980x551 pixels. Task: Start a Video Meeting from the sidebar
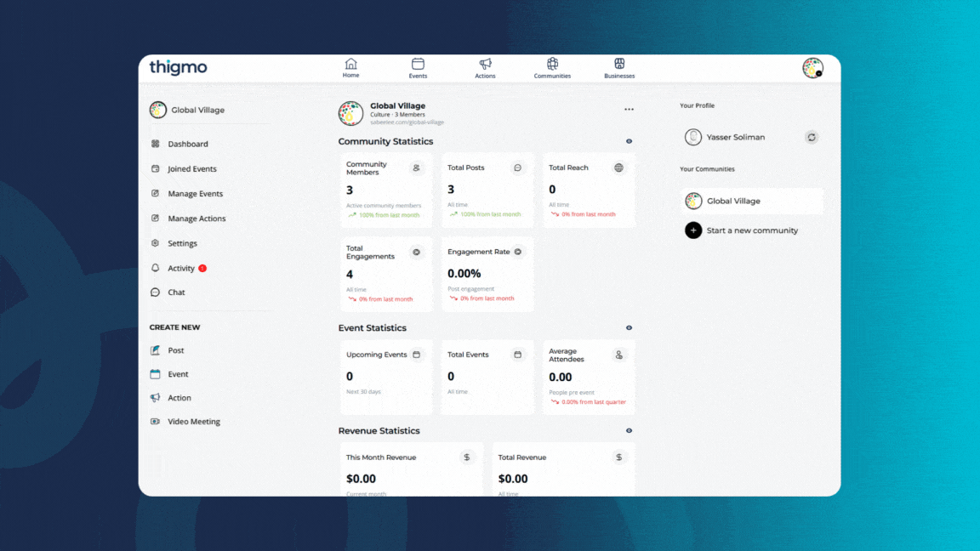coord(193,421)
